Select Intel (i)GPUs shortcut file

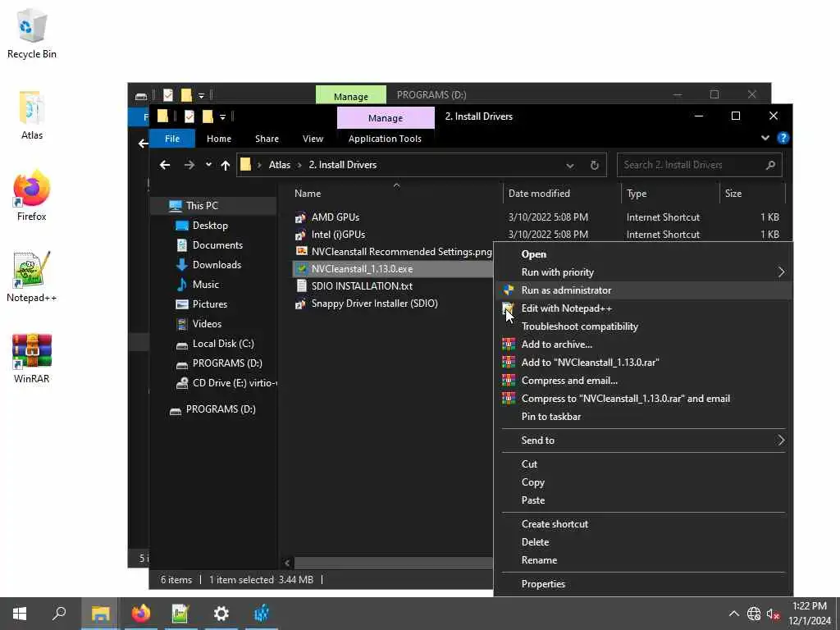point(338,234)
